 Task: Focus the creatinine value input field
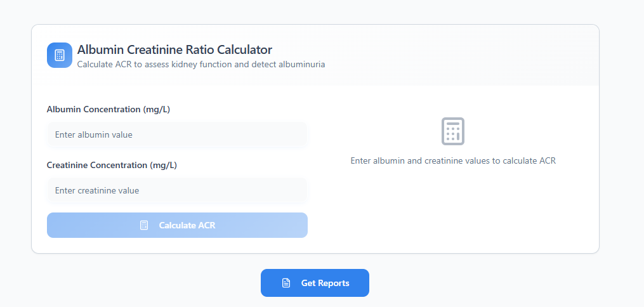tap(177, 190)
